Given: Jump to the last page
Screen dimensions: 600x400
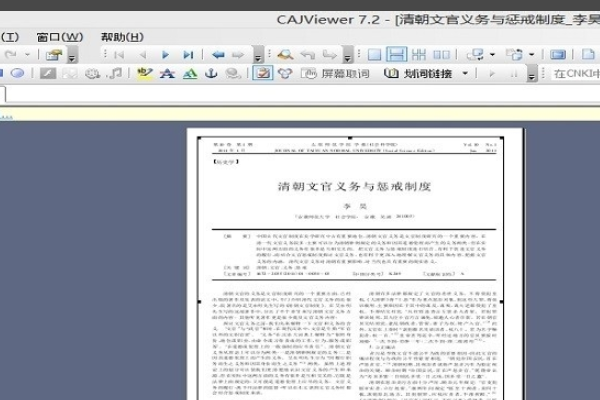Looking at the screenshot, I should click(x=188, y=55).
